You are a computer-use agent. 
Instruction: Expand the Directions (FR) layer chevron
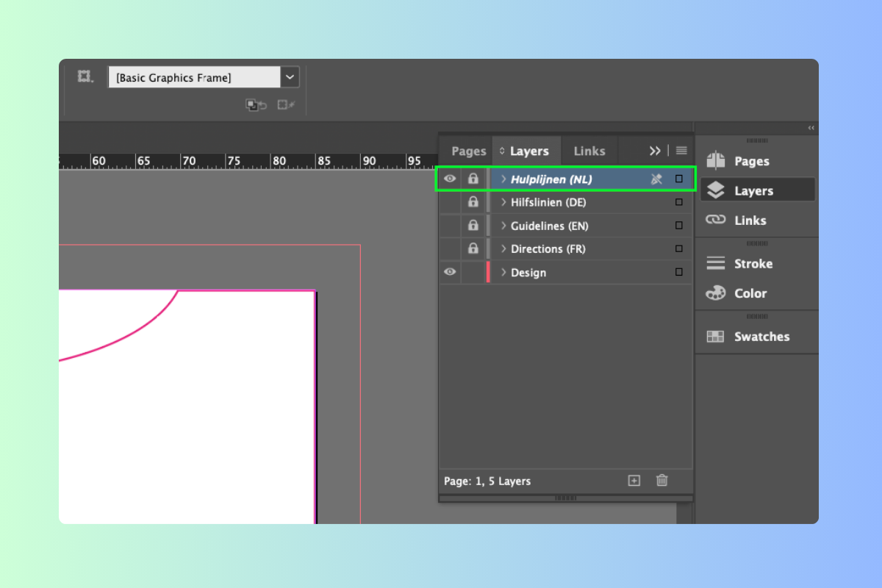(503, 249)
